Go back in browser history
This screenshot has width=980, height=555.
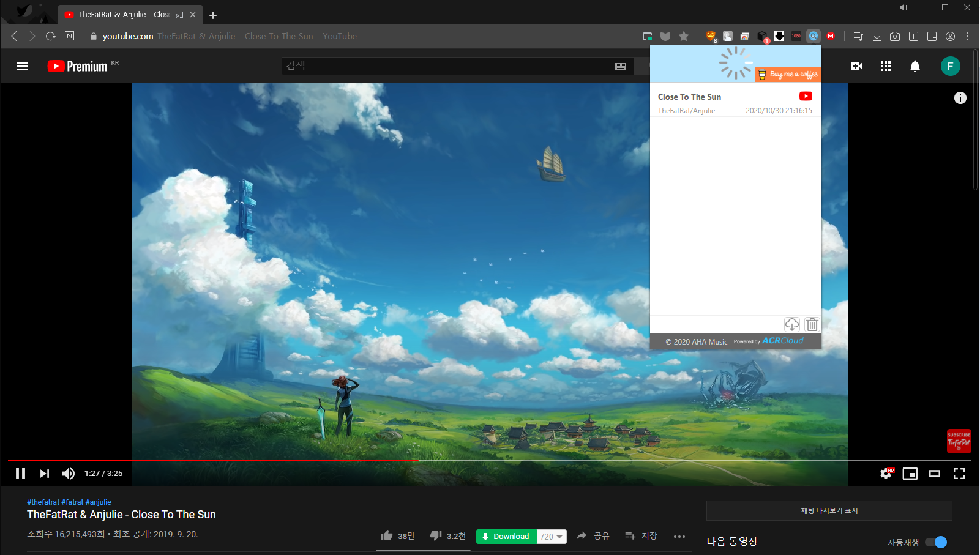(14, 36)
